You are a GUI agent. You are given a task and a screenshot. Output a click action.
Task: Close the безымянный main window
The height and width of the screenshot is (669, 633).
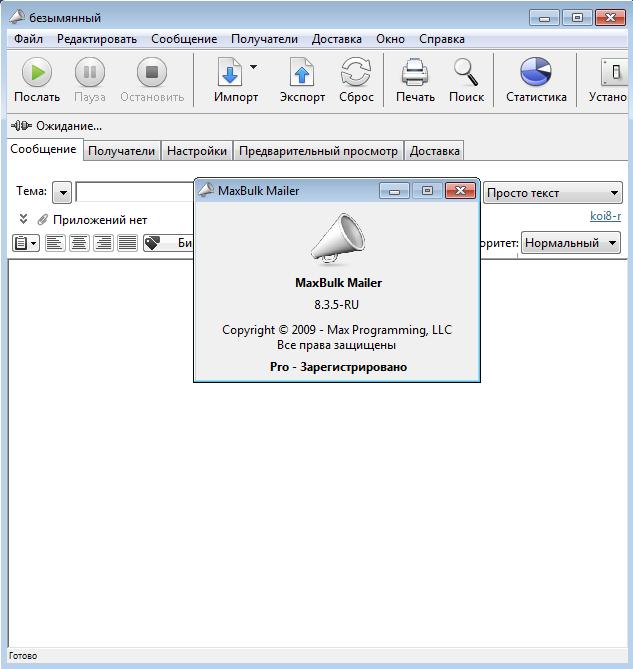(610, 18)
